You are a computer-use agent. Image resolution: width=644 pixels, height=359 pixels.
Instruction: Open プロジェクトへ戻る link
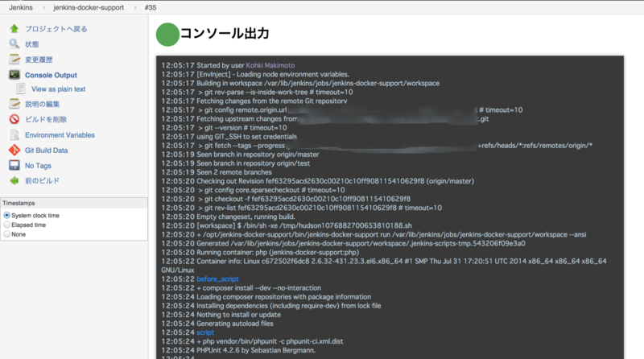point(56,29)
